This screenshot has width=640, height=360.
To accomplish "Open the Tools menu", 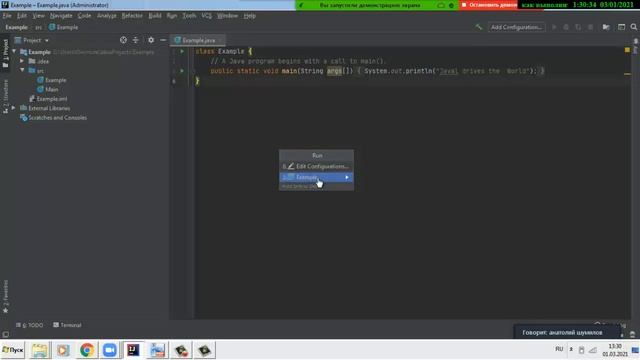I will 189,16.
